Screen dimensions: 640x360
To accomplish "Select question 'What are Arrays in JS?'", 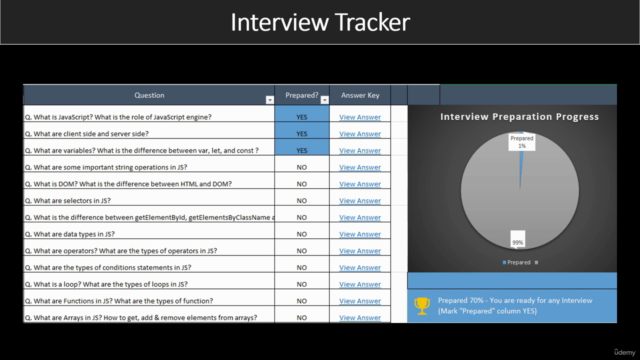I will pos(149,315).
